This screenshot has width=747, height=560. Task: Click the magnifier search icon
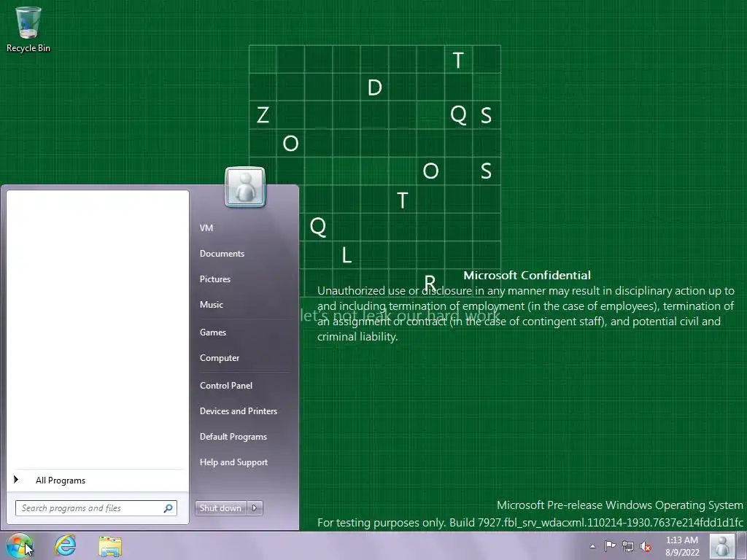(168, 508)
